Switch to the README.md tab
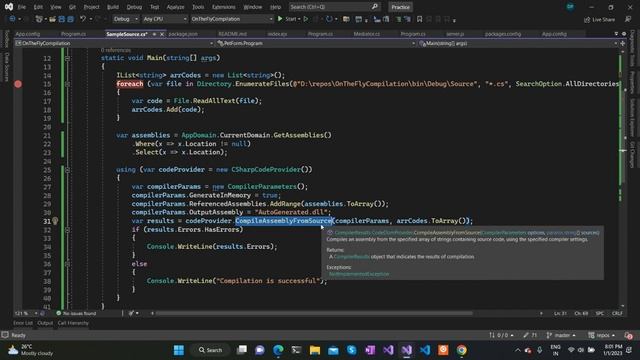Viewport: 640px width, 360px height. point(232,34)
